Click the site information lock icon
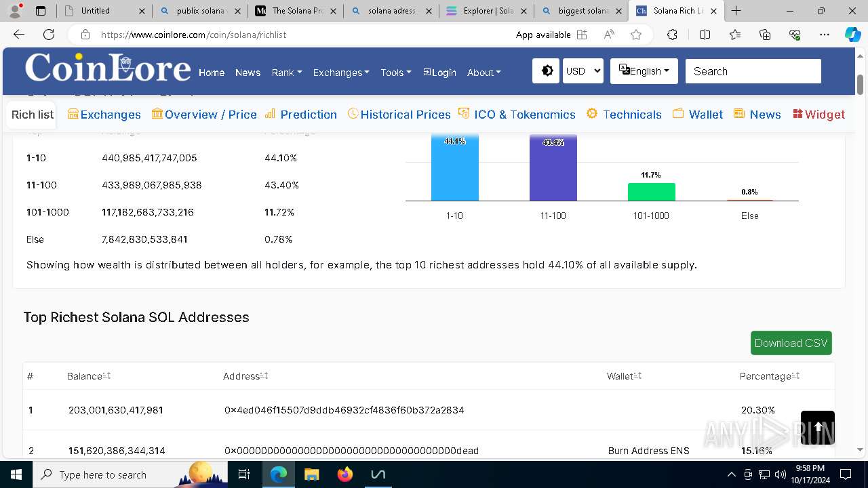The width and height of the screenshot is (868, 488). [85, 35]
